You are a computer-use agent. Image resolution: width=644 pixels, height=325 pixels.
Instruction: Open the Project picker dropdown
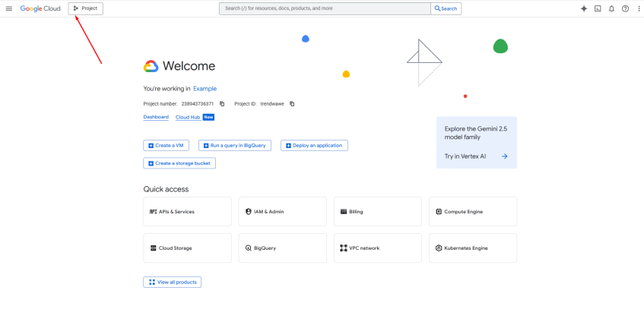86,8
